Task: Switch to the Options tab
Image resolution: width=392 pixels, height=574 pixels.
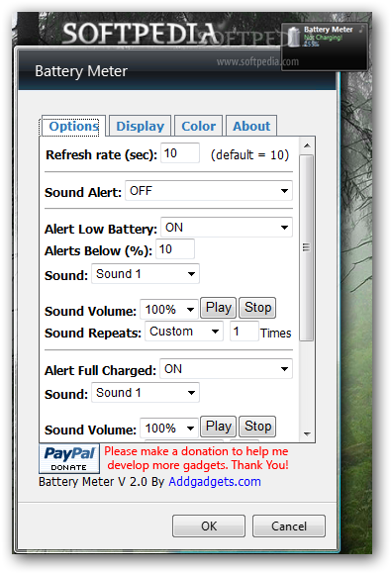Action: 73,127
